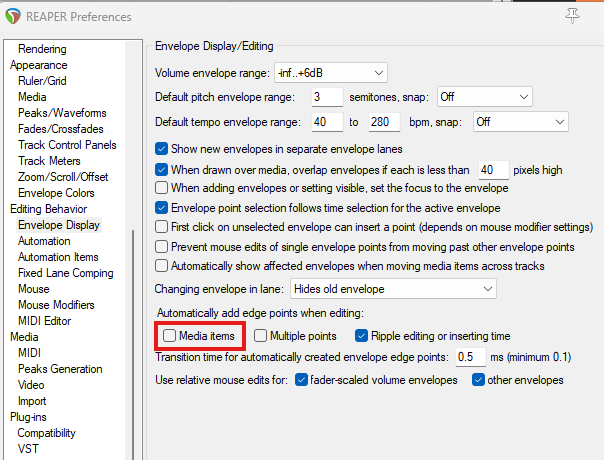Viewport: 604px width, 460px height.
Task: Open Peaks/Waveforms preferences page
Action: click(x=62, y=113)
